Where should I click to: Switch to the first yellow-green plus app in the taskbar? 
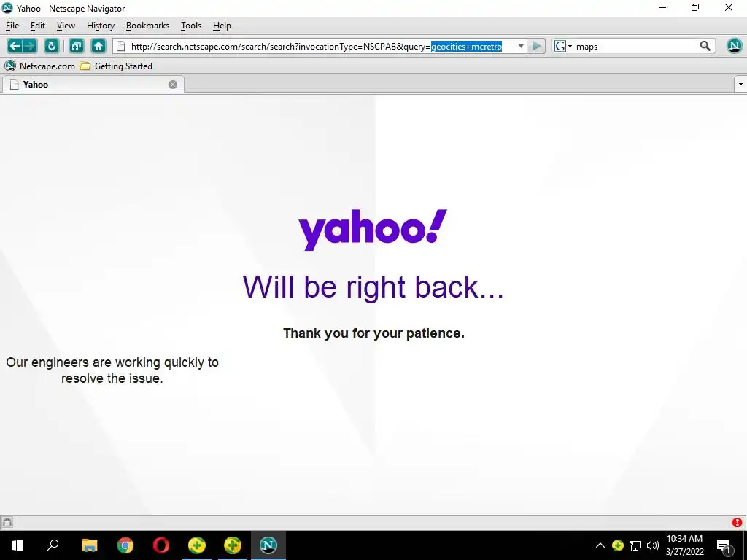click(197, 545)
